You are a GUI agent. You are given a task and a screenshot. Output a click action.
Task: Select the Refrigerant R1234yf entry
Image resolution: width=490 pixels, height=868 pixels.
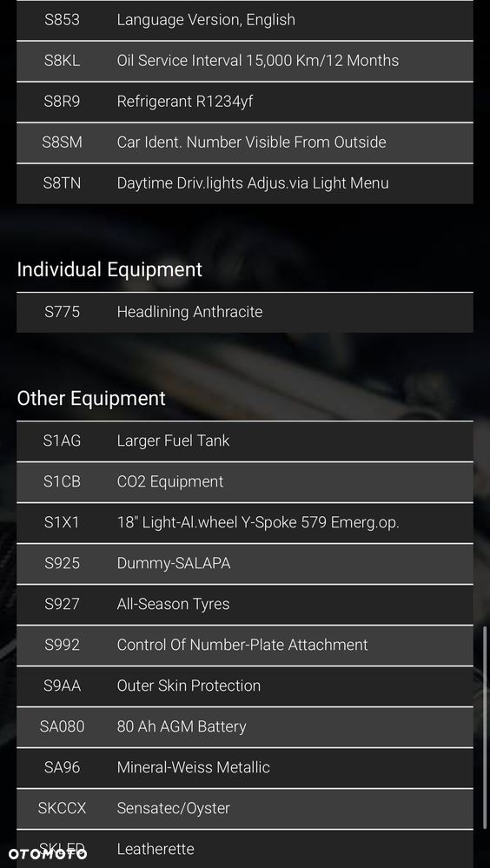pos(245,102)
